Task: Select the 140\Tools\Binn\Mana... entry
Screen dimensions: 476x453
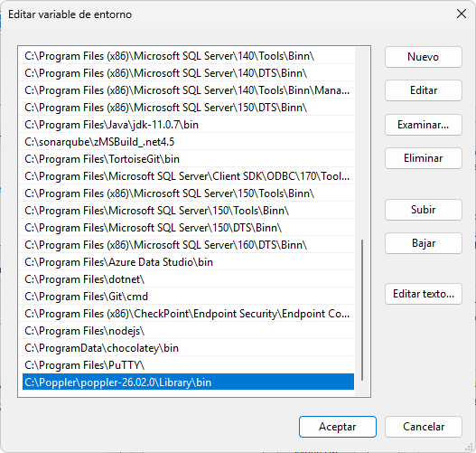Action: coord(188,90)
